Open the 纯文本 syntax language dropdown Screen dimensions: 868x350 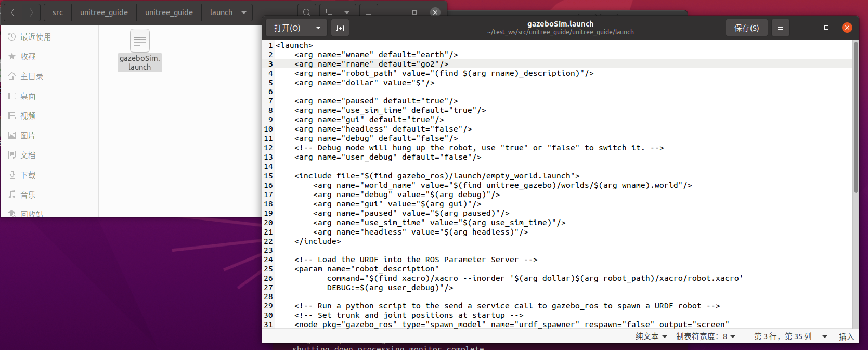coord(651,336)
